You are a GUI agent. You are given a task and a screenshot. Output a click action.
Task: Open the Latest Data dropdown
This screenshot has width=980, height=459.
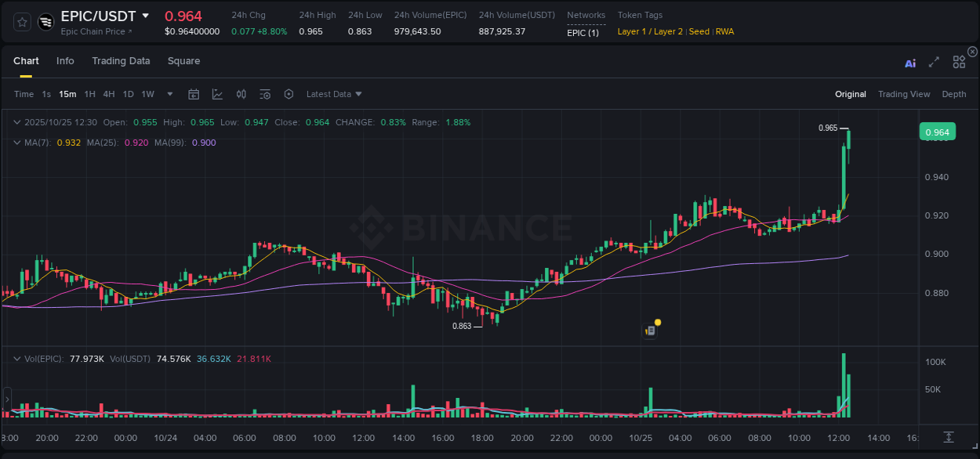[x=332, y=94]
